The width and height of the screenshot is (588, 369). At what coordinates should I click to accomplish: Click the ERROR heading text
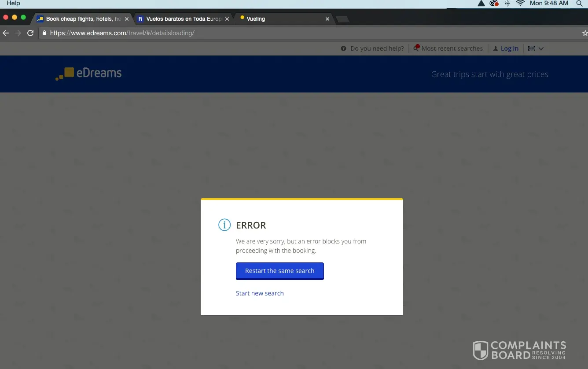251,225
